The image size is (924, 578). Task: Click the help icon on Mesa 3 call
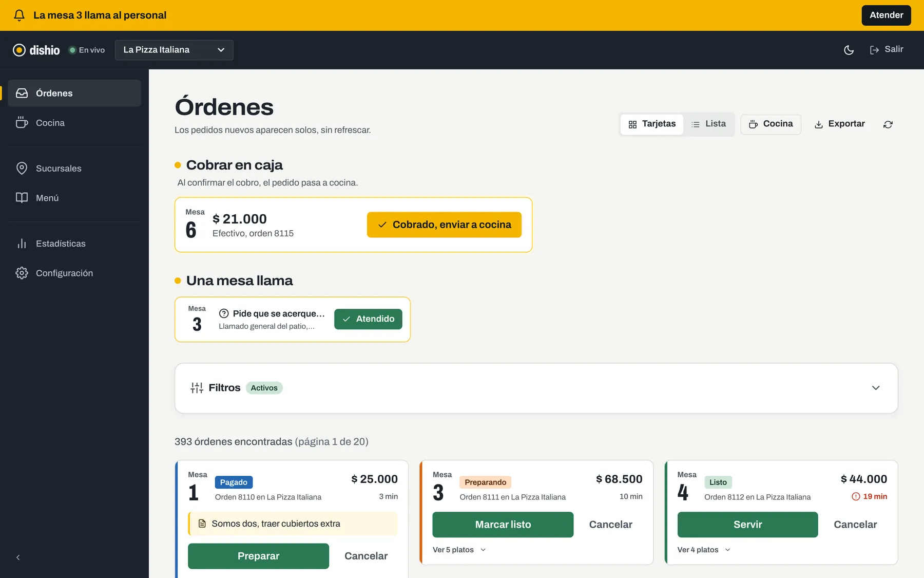click(224, 313)
